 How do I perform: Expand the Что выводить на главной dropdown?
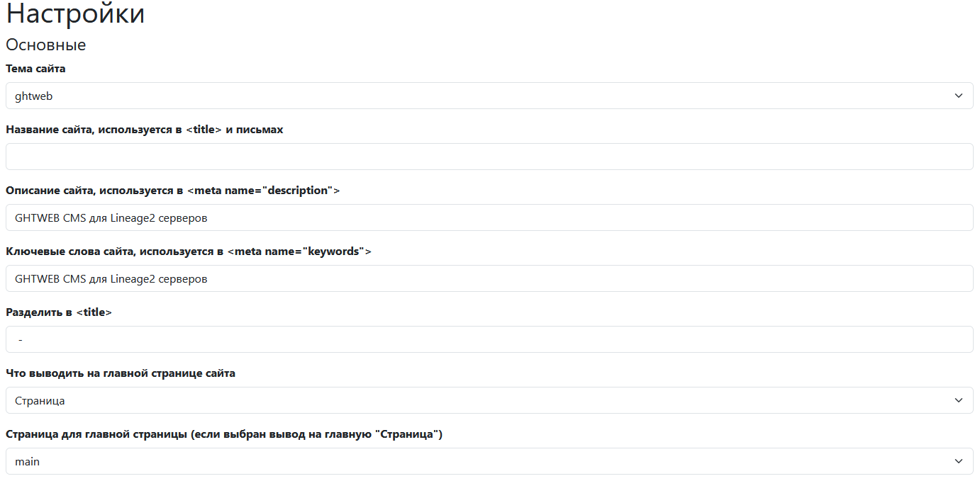(x=489, y=400)
